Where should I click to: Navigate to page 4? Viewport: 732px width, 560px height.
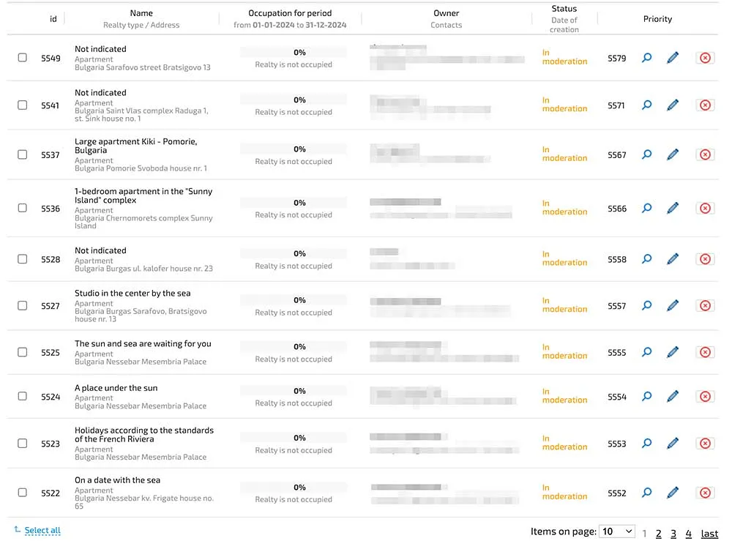(x=688, y=534)
